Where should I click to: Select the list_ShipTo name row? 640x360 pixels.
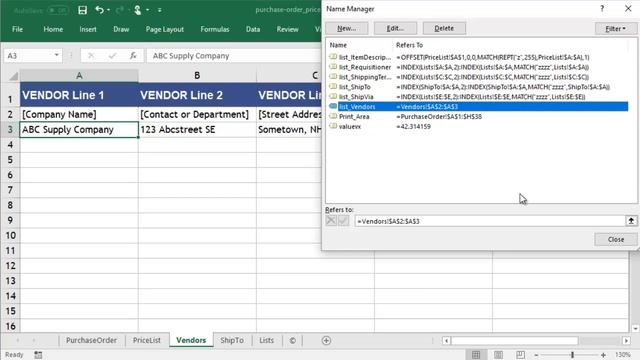[x=478, y=87]
